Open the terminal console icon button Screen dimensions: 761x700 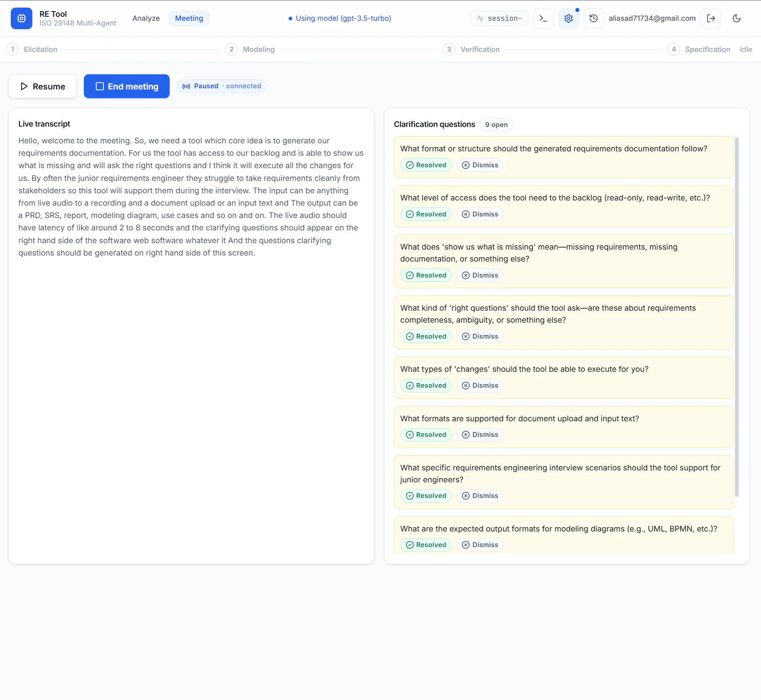pos(543,18)
